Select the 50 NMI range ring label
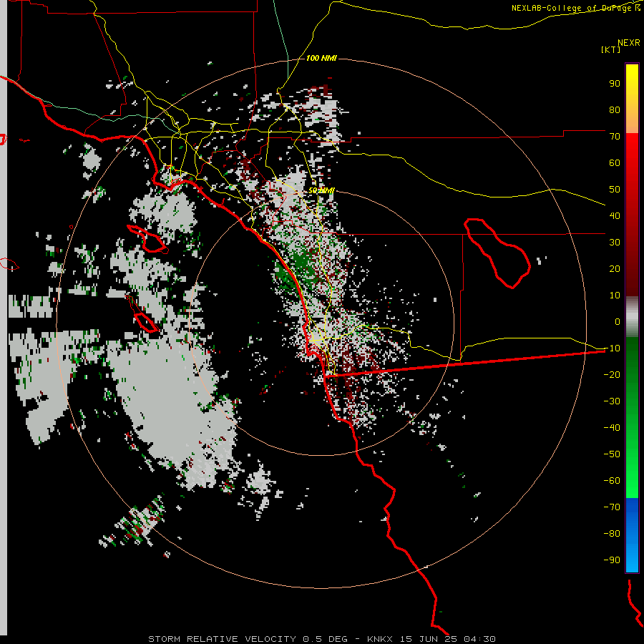644x644 pixels. (x=321, y=190)
